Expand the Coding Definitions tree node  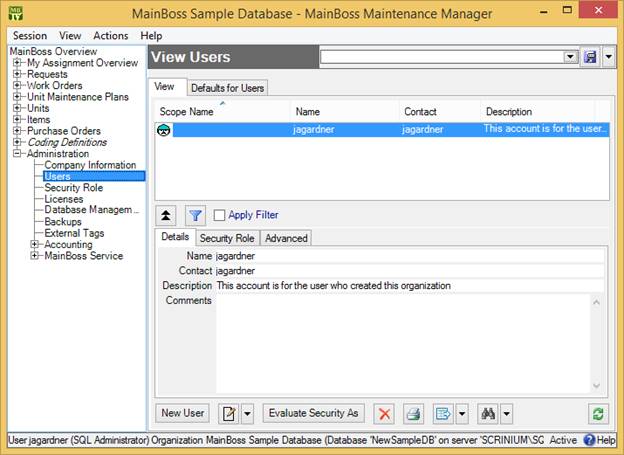coord(17,142)
